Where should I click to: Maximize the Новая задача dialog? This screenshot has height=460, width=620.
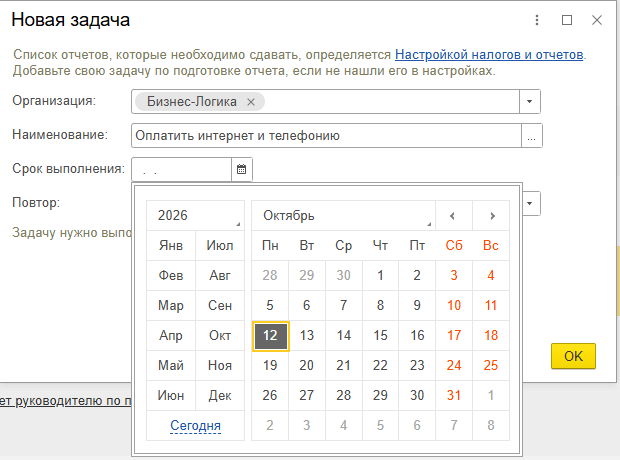pyautogui.click(x=567, y=20)
